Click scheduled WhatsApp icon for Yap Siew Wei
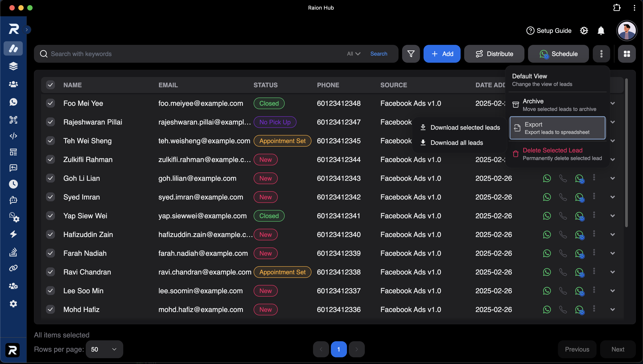This screenshot has height=364, width=643. 579,216
